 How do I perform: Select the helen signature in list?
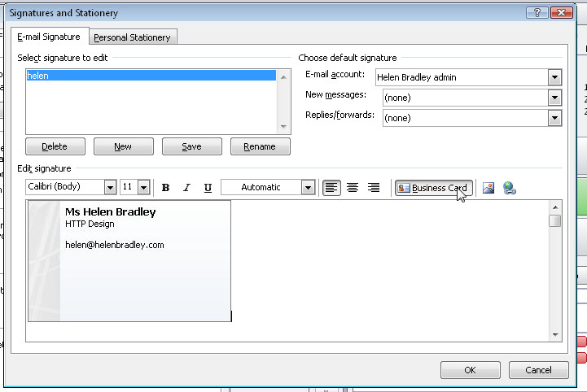(x=151, y=76)
